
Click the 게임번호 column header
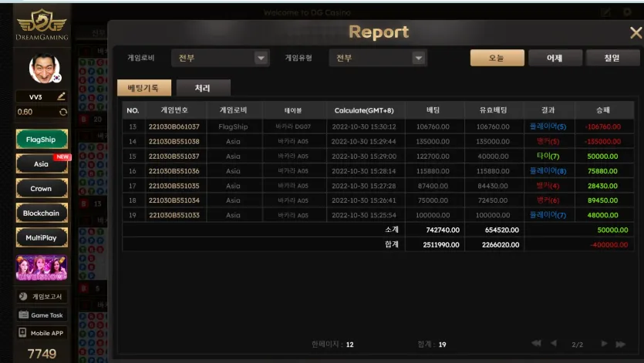(x=174, y=110)
